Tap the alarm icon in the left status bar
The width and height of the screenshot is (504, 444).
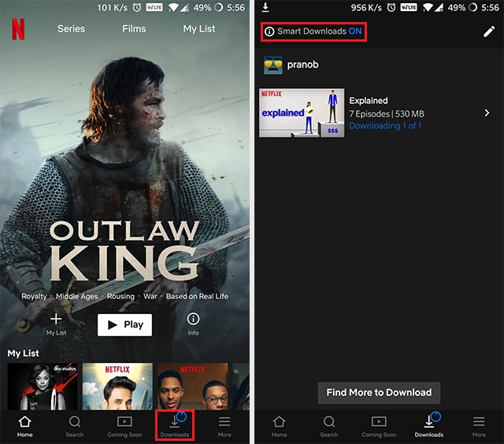point(137,7)
